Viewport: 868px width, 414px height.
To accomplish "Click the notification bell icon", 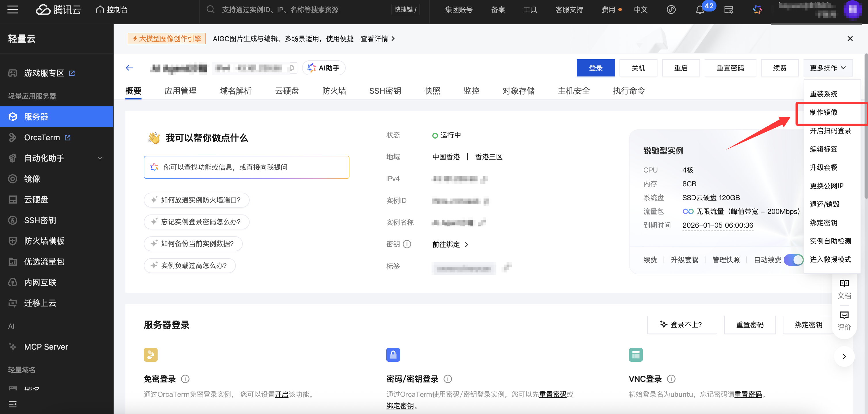I will coord(700,10).
